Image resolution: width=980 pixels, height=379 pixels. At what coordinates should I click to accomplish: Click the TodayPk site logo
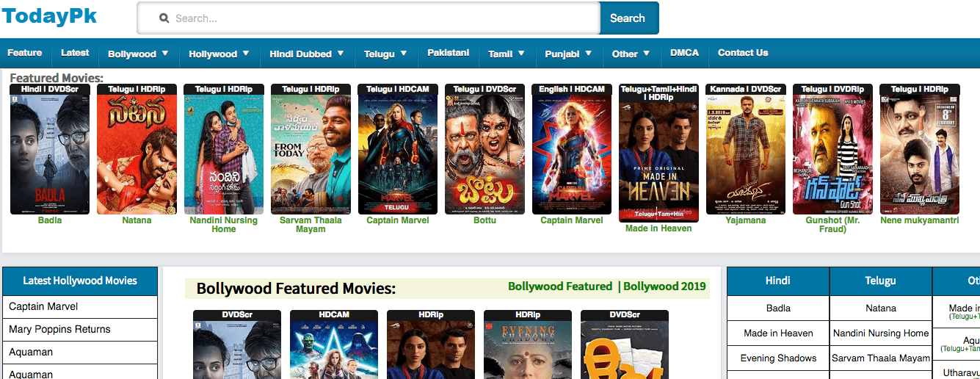pos(48,16)
